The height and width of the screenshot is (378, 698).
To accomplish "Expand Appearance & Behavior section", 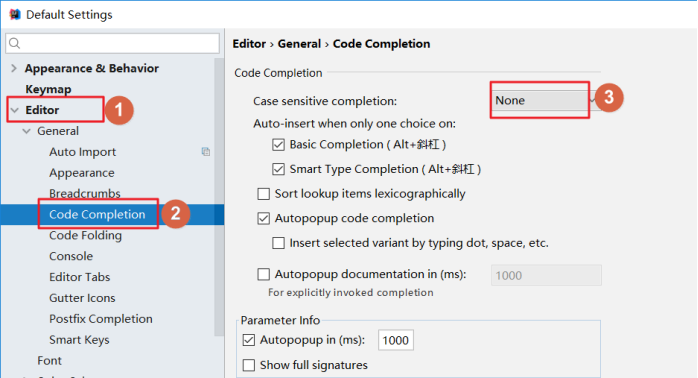I will [x=14, y=68].
